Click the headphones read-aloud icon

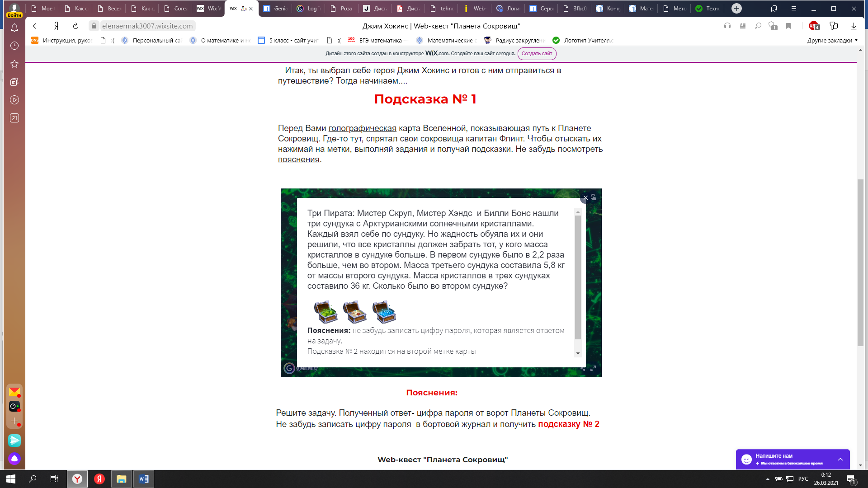(x=727, y=26)
